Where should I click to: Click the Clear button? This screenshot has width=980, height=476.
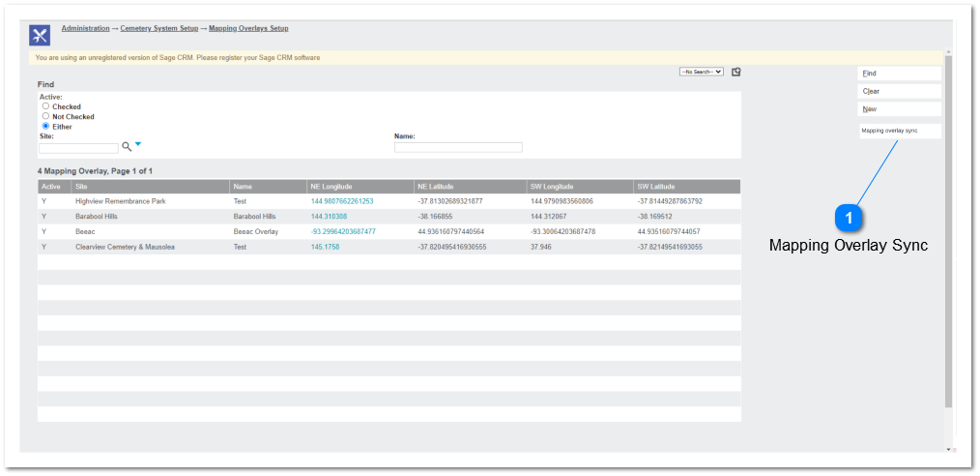pyautogui.click(x=900, y=91)
